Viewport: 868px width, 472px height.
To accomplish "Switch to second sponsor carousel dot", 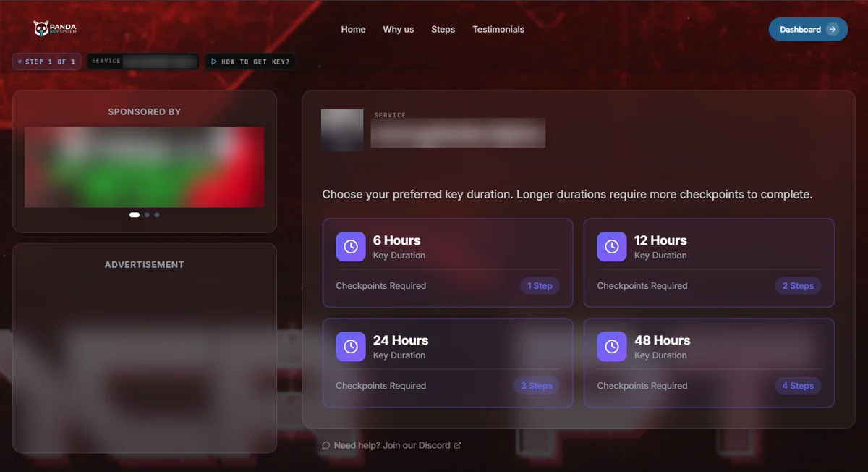I will pos(147,215).
